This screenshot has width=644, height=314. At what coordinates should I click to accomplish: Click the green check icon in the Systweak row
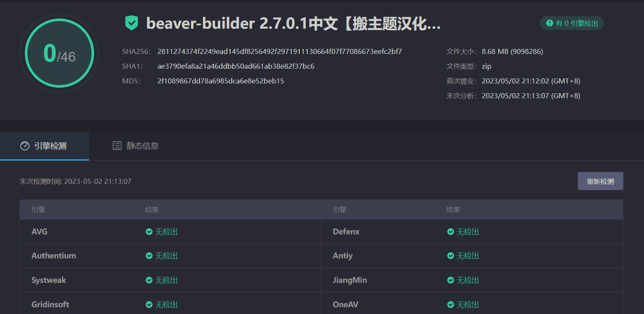[x=149, y=280]
